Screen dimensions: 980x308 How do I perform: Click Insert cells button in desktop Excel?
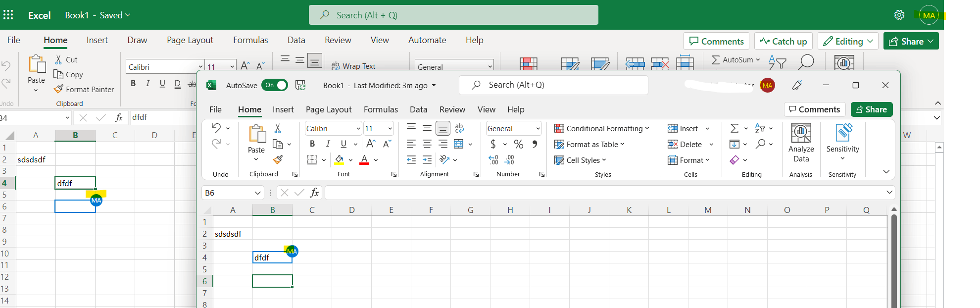[683, 128]
